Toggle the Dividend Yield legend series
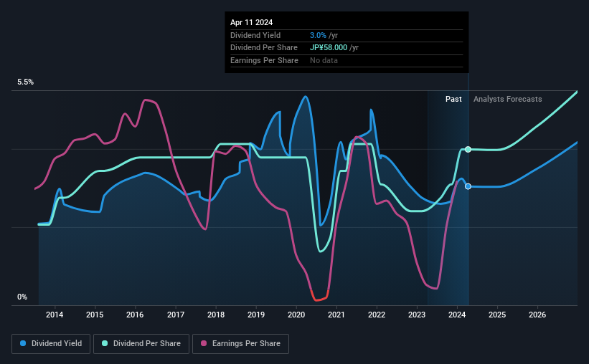 (x=51, y=344)
